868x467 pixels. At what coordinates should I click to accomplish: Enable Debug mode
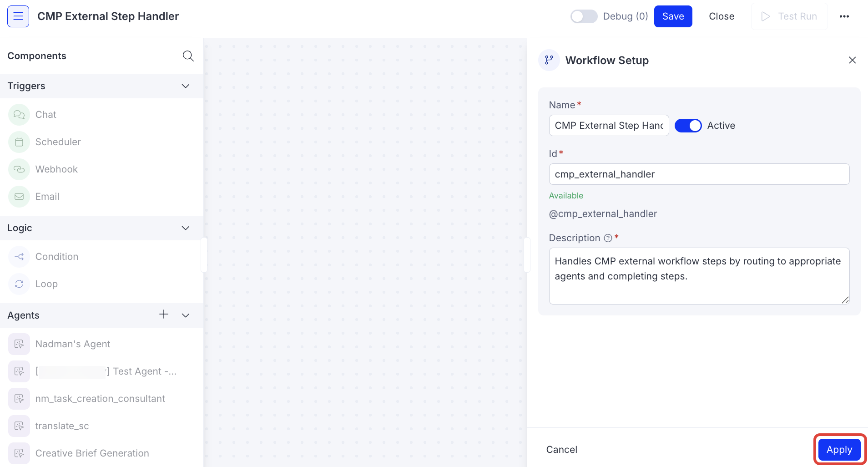point(584,16)
